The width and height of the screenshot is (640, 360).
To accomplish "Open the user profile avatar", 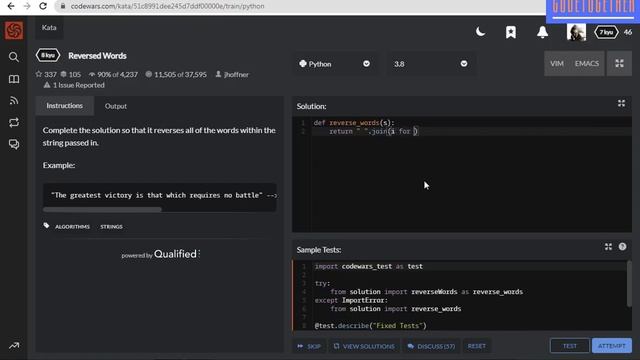I will [x=576, y=32].
